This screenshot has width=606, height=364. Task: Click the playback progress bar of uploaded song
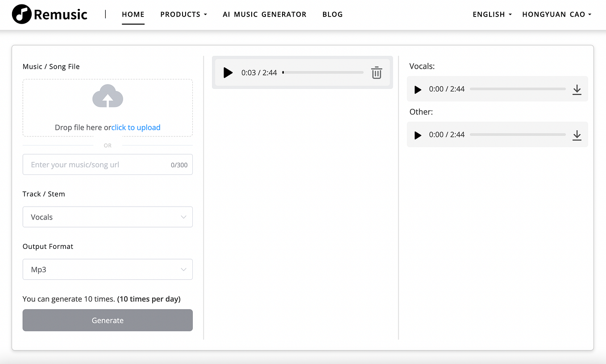(323, 72)
